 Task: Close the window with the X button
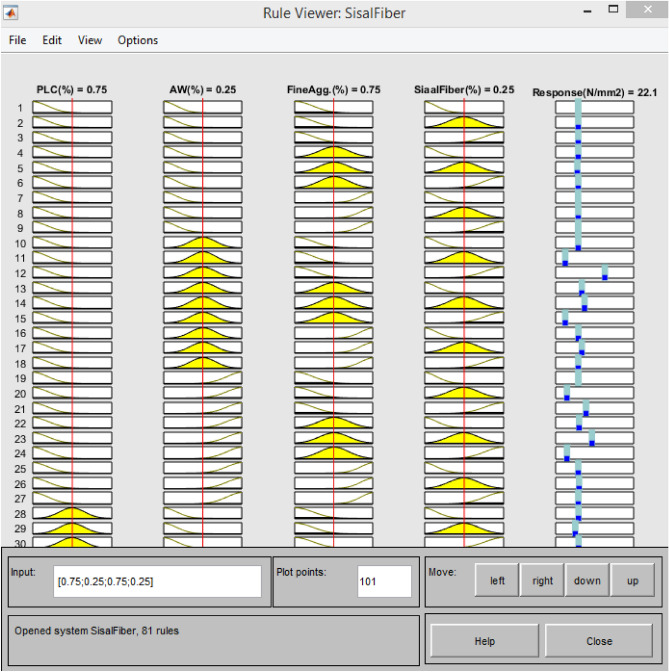click(648, 9)
